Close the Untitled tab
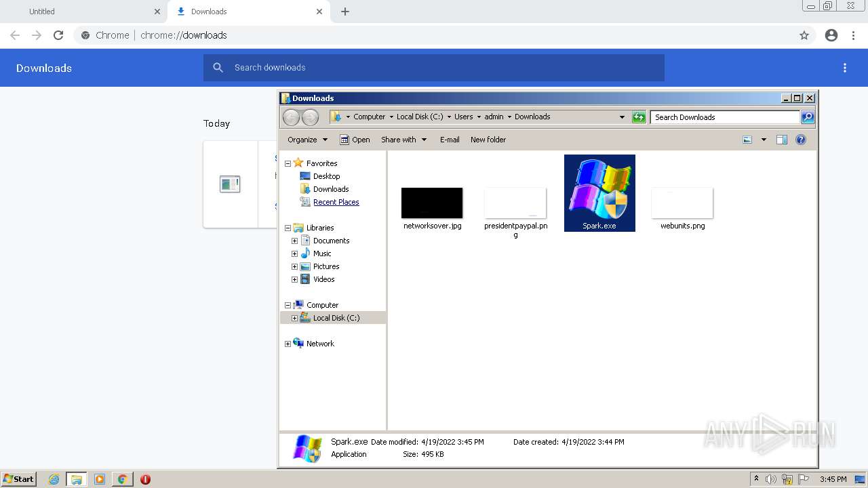Screen dimensions: 868x488 tap(157, 12)
